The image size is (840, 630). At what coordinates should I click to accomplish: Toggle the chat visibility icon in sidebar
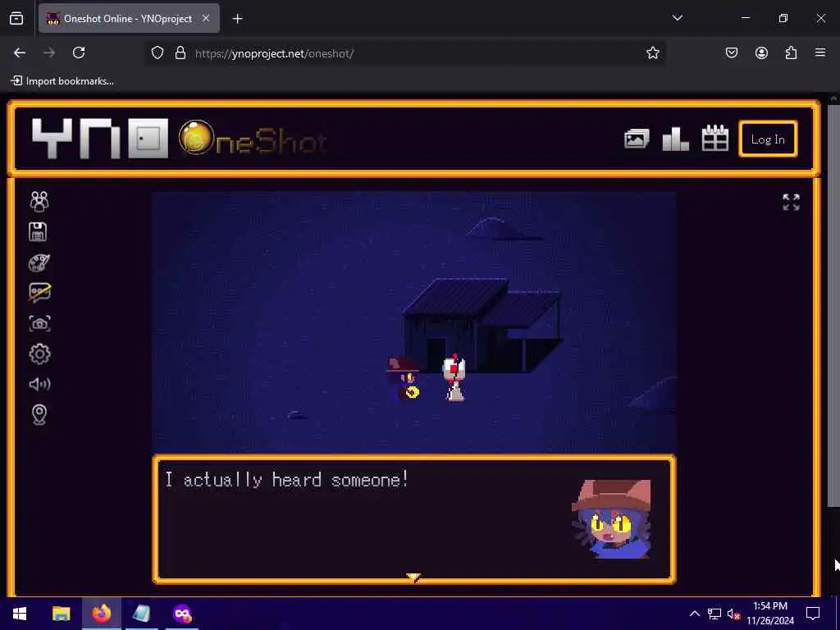point(39,293)
